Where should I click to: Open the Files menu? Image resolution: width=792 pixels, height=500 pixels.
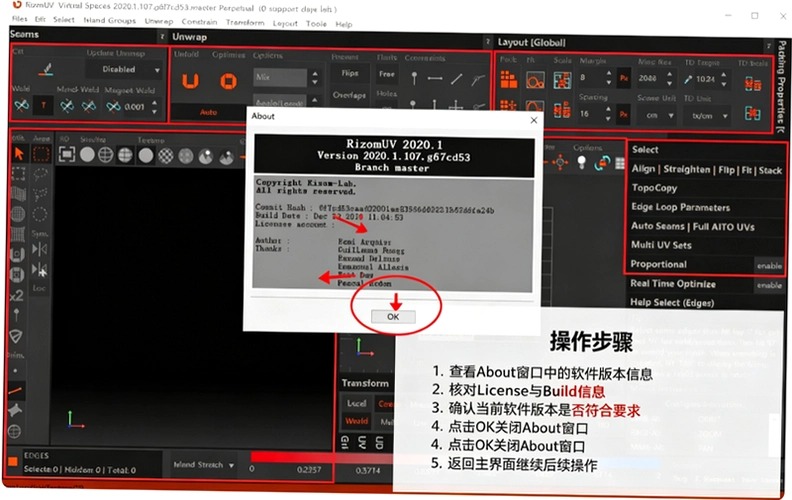click(20, 19)
